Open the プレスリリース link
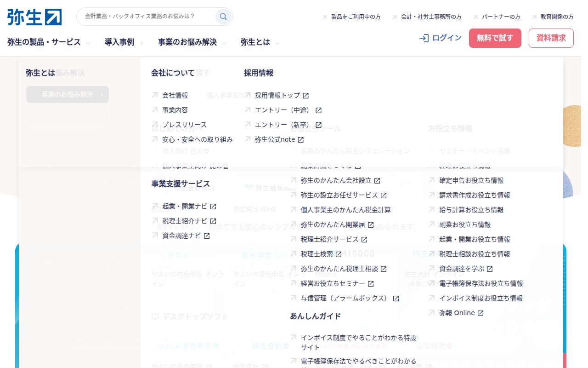This screenshot has height=368, width=588. pos(185,125)
